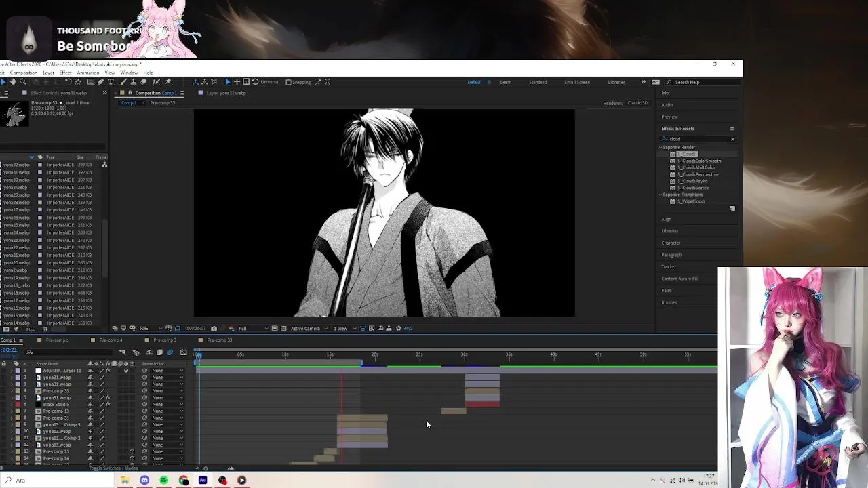Open the Active Camera dropdown
This screenshot has height=488, width=868.
(309, 328)
